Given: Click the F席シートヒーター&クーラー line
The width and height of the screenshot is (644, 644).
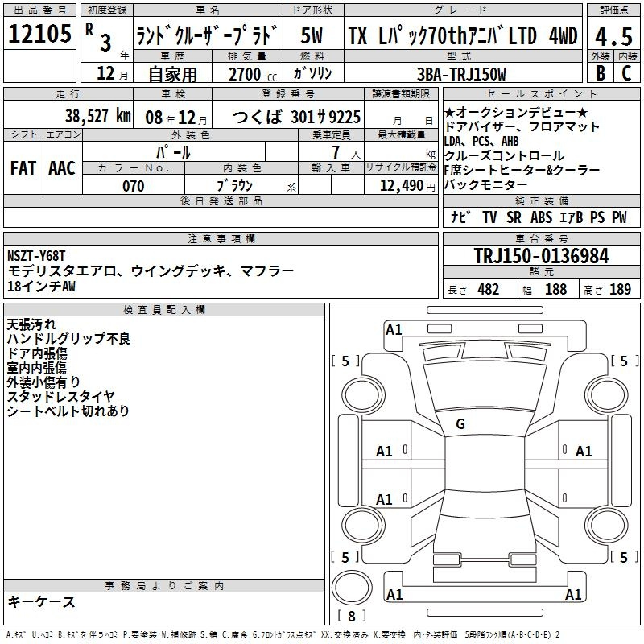Looking at the screenshot, I should [x=522, y=170].
